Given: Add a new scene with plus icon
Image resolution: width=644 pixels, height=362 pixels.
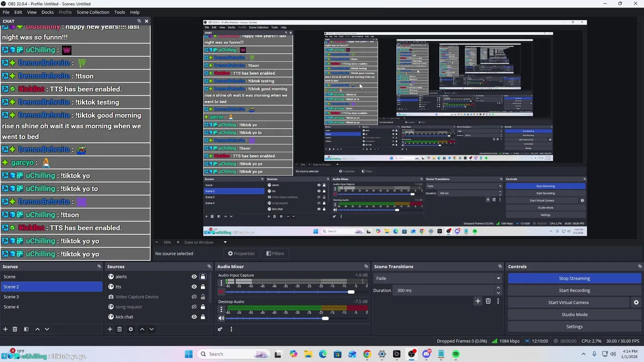Looking at the screenshot, I should pyautogui.click(x=5, y=329).
